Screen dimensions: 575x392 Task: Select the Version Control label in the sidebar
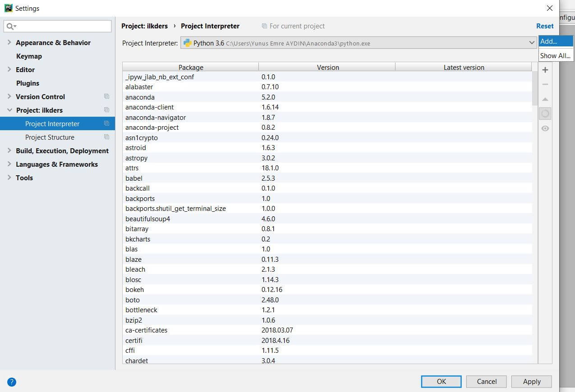40,96
